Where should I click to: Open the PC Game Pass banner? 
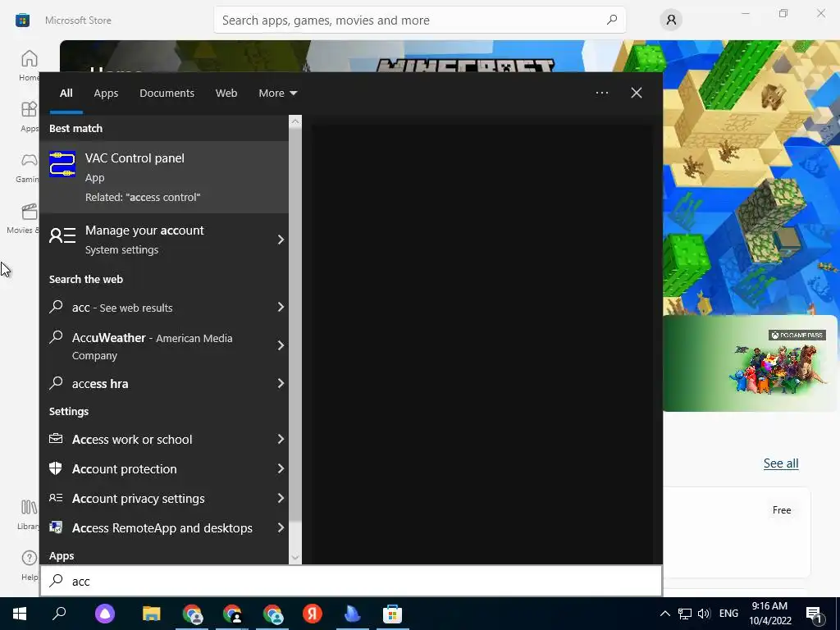coord(750,363)
